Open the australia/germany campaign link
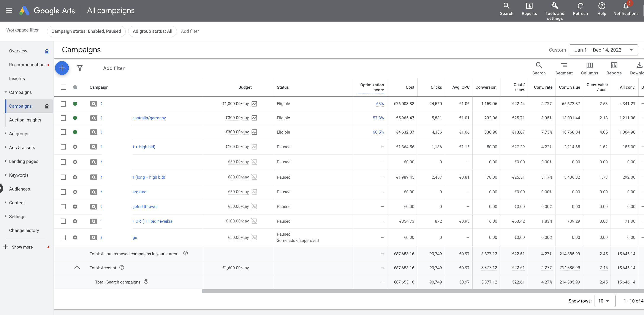This screenshot has height=315, width=644. click(x=149, y=118)
